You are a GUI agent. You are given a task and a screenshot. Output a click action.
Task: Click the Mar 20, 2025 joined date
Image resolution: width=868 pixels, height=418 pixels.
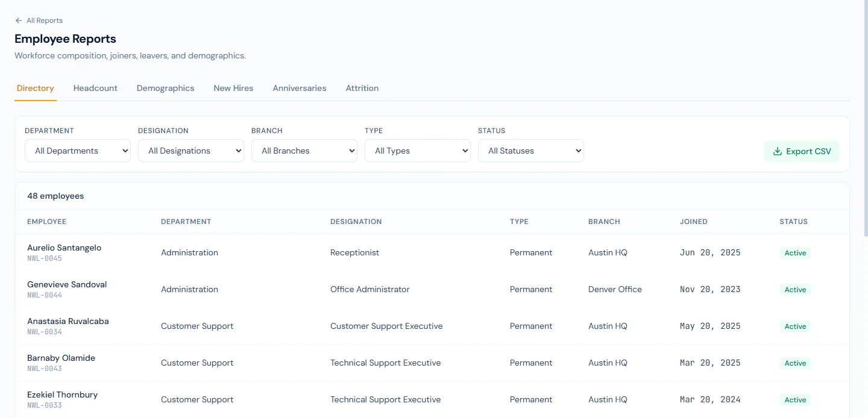[710, 363]
